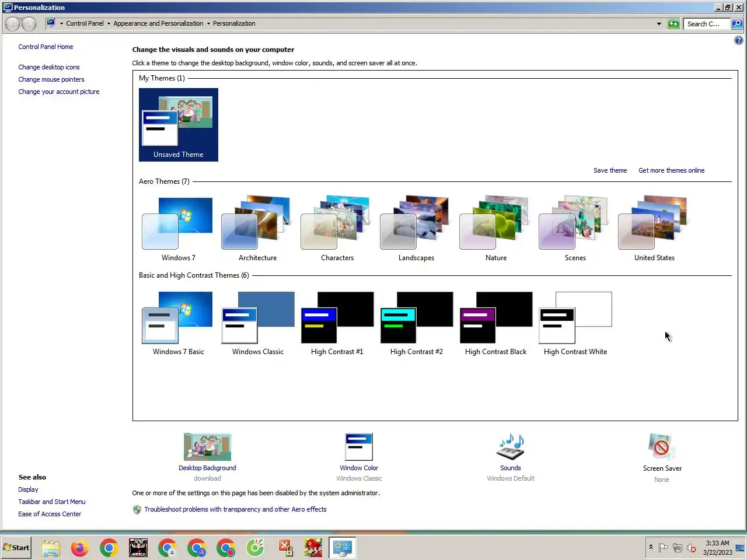Expand the arrow before Control Panel breadcrumb

click(61, 24)
